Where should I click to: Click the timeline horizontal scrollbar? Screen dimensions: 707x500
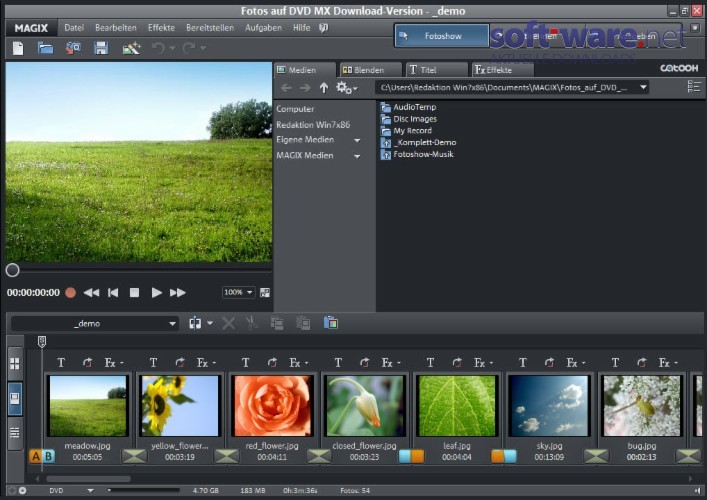pyautogui.click(x=88, y=479)
